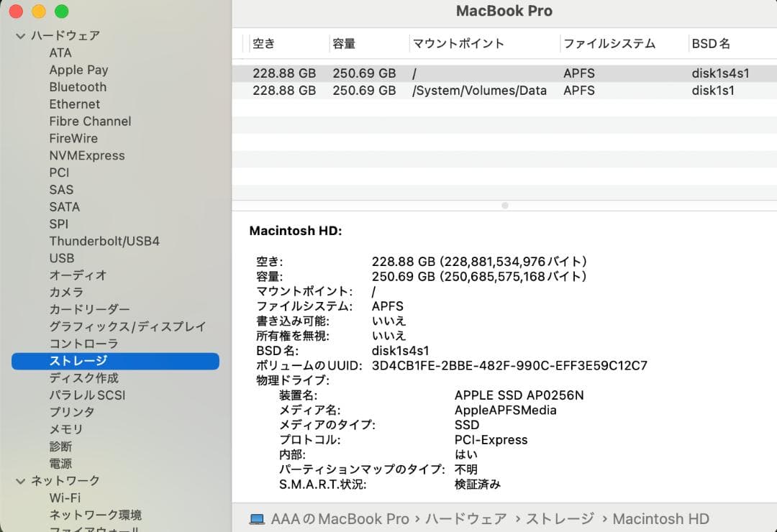
Task: Click the pane divider handle between lists
Action: pos(504,205)
